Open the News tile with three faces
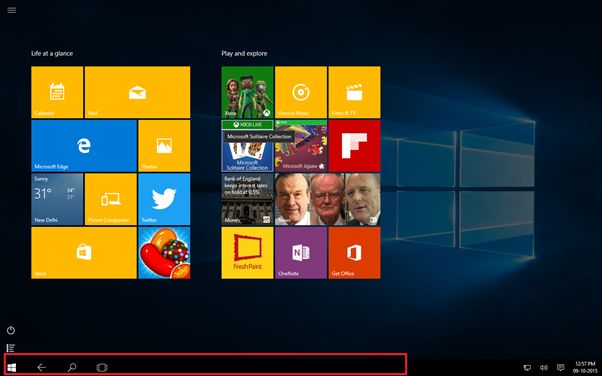Image resolution: width=602 pixels, height=376 pixels. tap(328, 199)
